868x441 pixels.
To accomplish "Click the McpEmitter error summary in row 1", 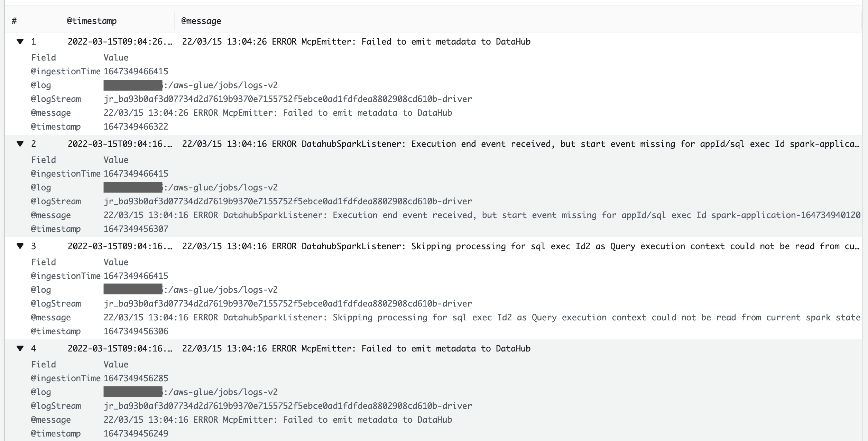I will pyautogui.click(x=356, y=41).
